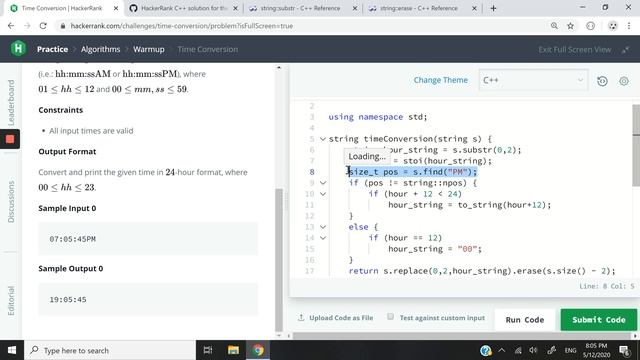Enable Test against custom input checkbox

point(391,317)
